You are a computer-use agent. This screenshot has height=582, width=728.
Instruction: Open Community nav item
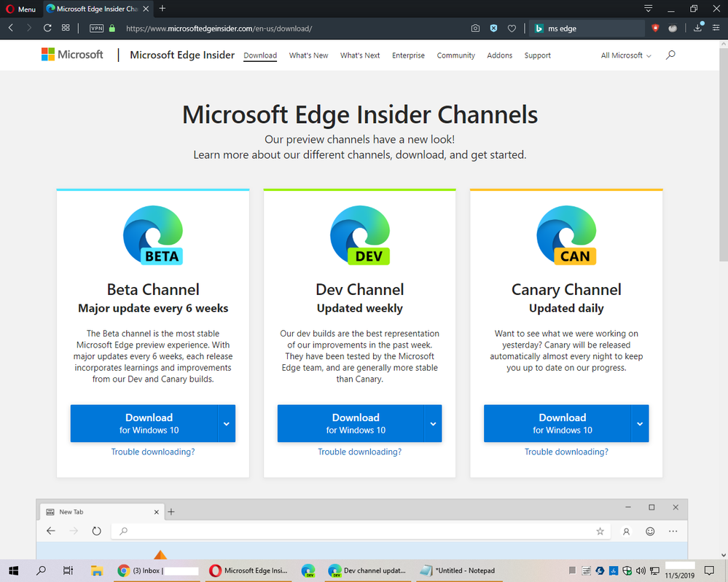tap(456, 55)
